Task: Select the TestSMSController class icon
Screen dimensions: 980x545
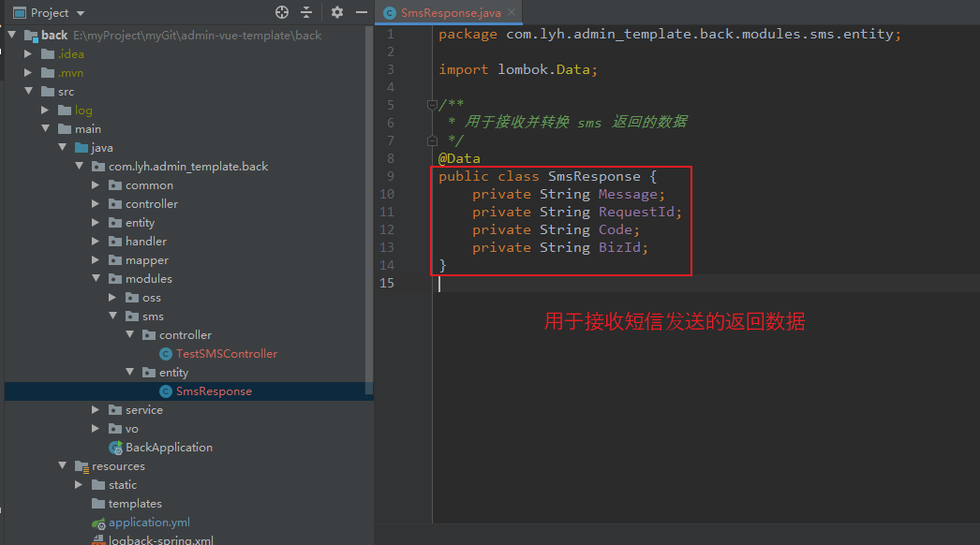Action: click(166, 354)
